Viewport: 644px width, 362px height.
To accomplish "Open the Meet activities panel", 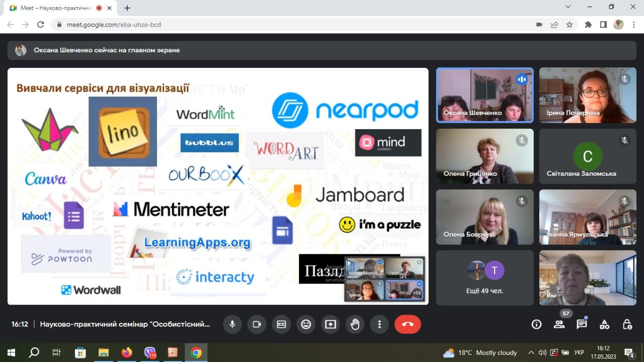I will (604, 324).
